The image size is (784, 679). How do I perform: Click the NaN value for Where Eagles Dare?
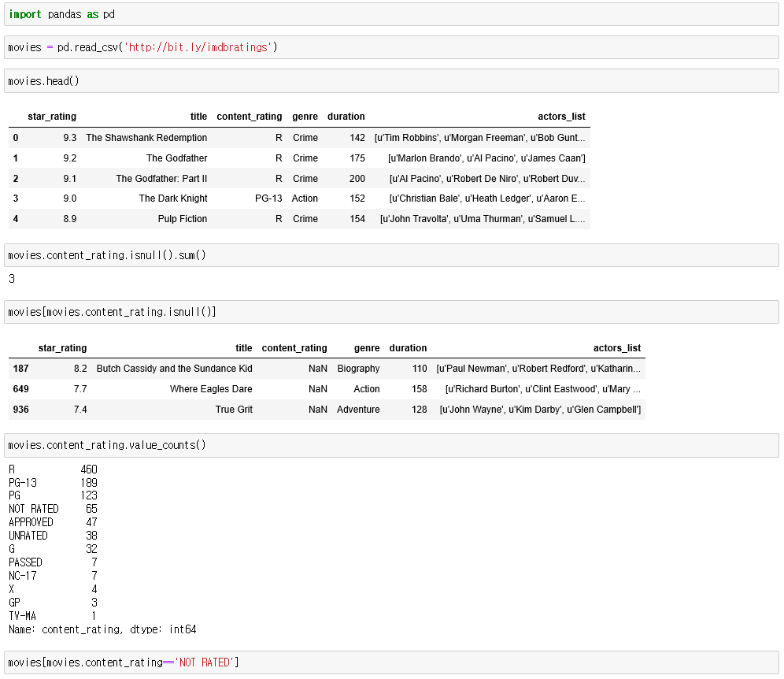coord(317,388)
